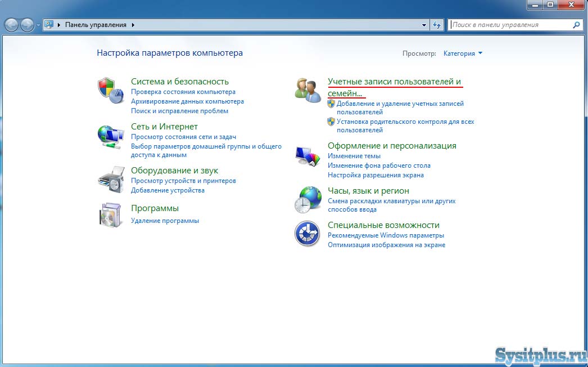Screen dimensions: 588x367
Task: Click the System and Security shield icon
Action: 111,91
